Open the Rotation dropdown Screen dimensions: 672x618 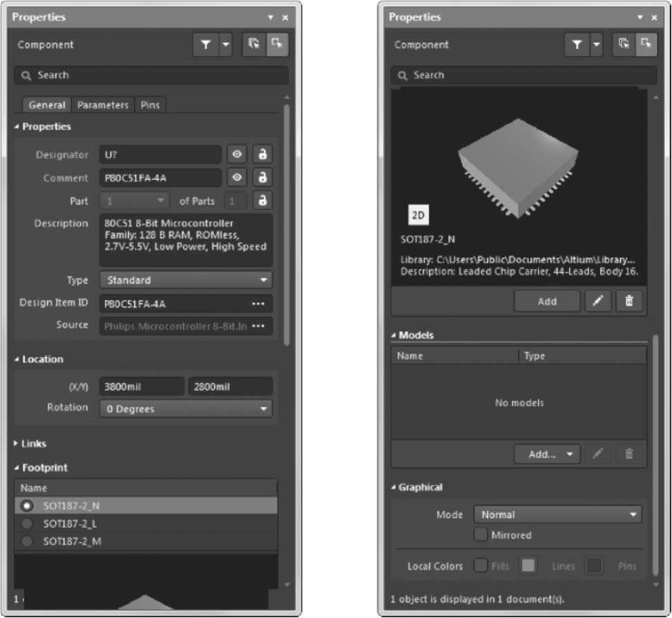click(x=186, y=409)
